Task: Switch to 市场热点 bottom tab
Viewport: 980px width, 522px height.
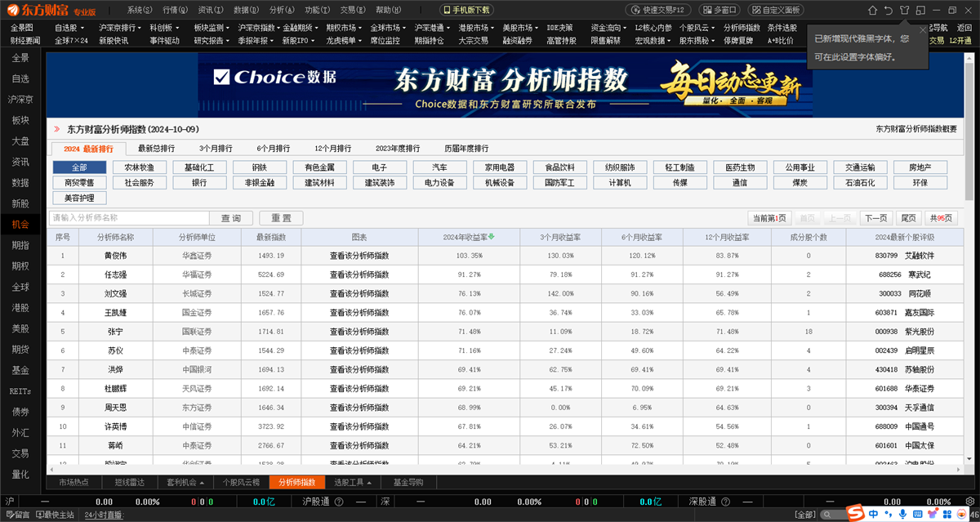Action: click(73, 482)
